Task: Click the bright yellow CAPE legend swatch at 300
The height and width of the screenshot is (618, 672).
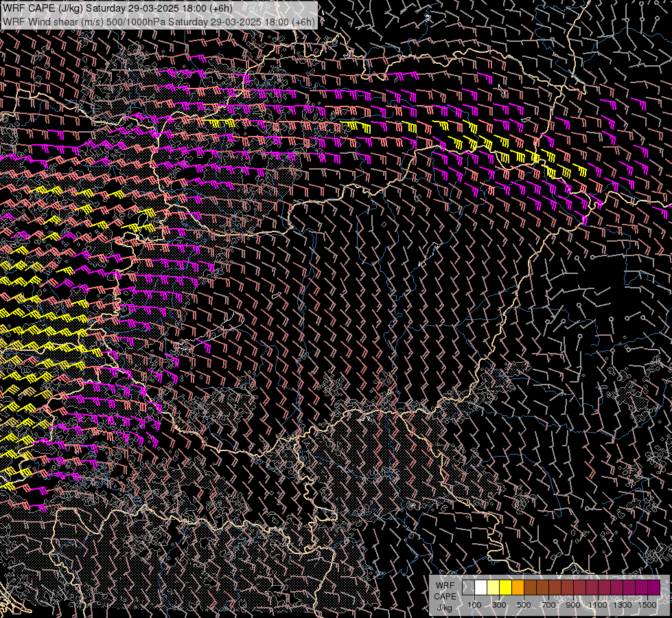Action: pyautogui.click(x=506, y=588)
